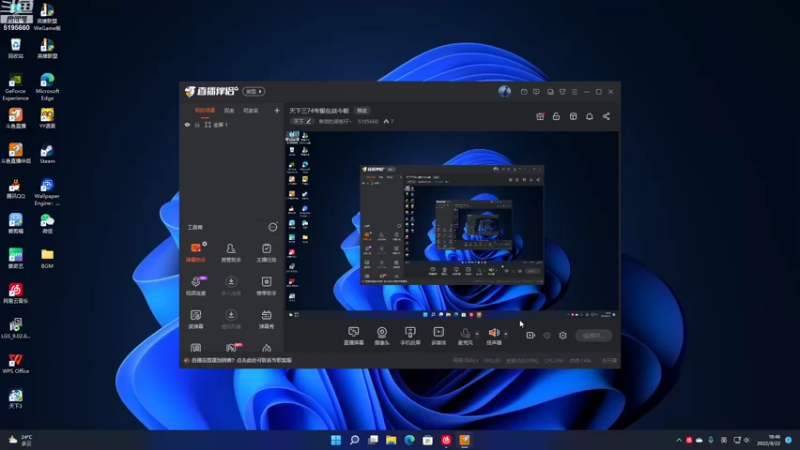Viewport: 800px width, 450px height.
Task: Click the record video icon in bottom bar
Action: (531, 335)
